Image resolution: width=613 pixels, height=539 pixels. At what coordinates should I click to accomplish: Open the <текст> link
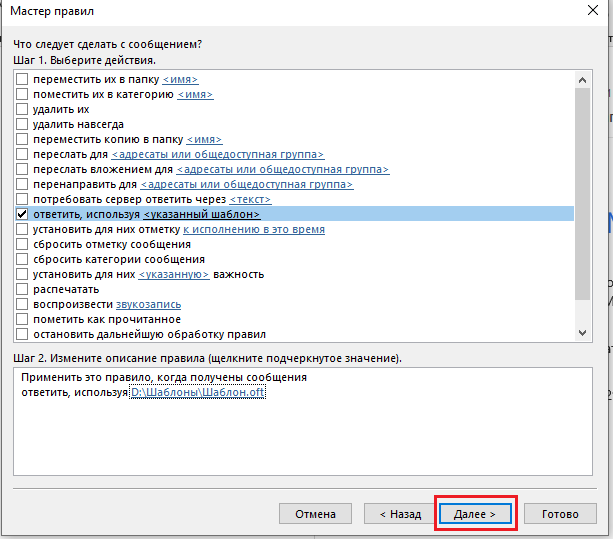pyautogui.click(x=250, y=199)
